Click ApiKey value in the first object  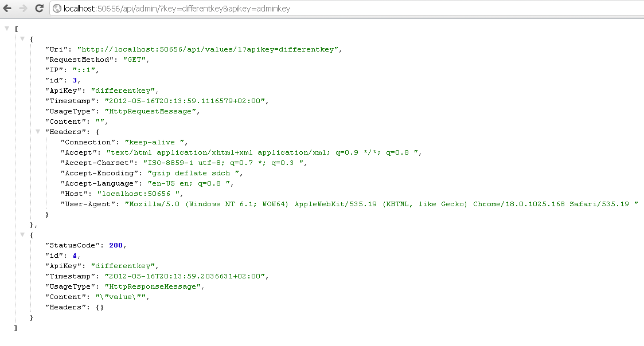pos(123,91)
